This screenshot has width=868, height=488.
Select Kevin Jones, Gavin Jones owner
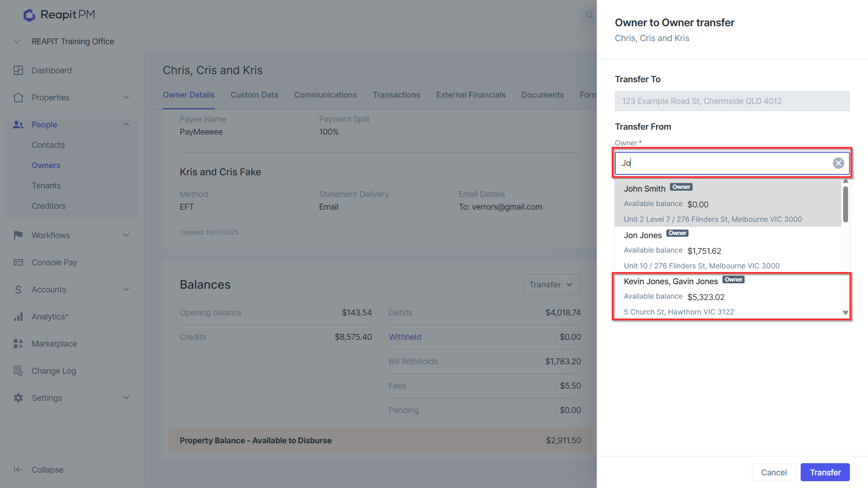pos(728,296)
